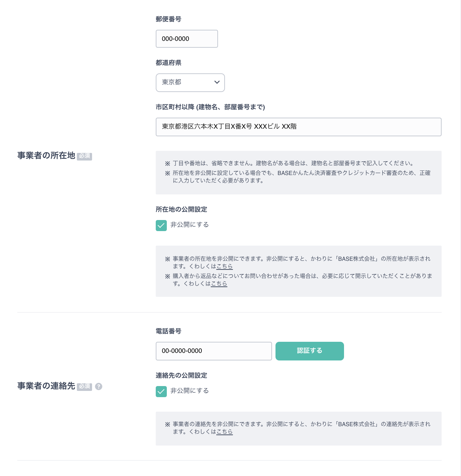Open the こちら link about buyer return inquiries
Image resolution: width=461 pixels, height=476 pixels.
tap(219, 284)
